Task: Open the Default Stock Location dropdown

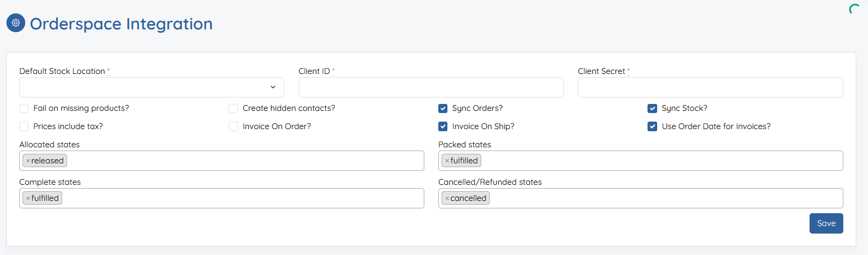Action: point(152,87)
